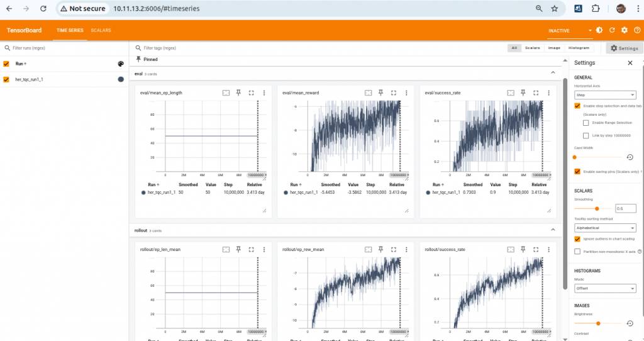Toggle the Settings pane button
644x341 pixels.
click(625, 48)
